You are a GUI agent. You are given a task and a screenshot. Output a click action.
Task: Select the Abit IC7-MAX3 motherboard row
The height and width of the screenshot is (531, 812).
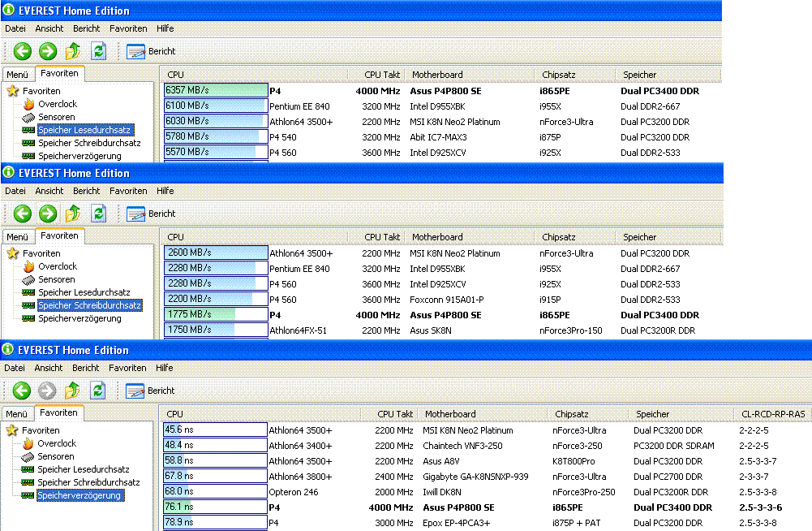click(x=442, y=137)
